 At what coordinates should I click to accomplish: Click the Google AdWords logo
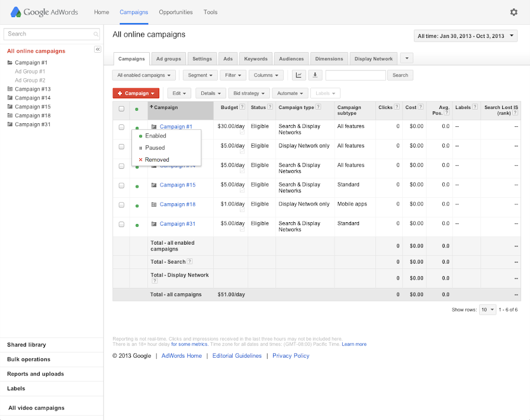[44, 12]
